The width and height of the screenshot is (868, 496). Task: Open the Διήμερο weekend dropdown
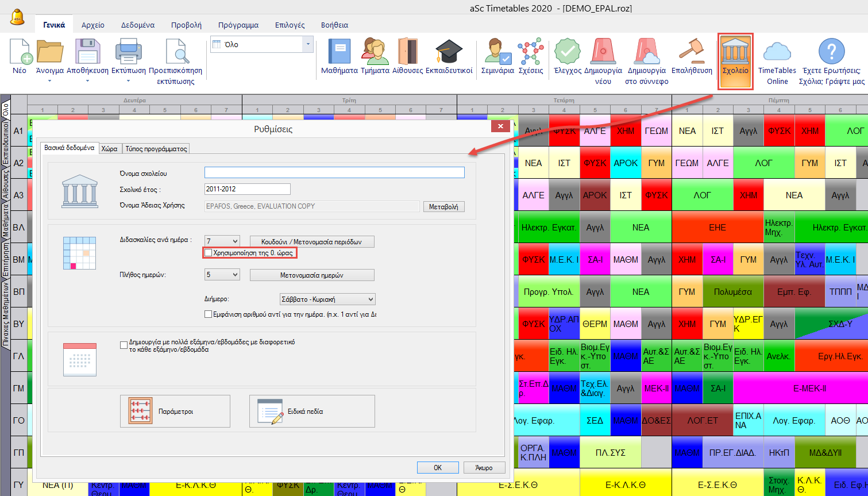pyautogui.click(x=371, y=299)
